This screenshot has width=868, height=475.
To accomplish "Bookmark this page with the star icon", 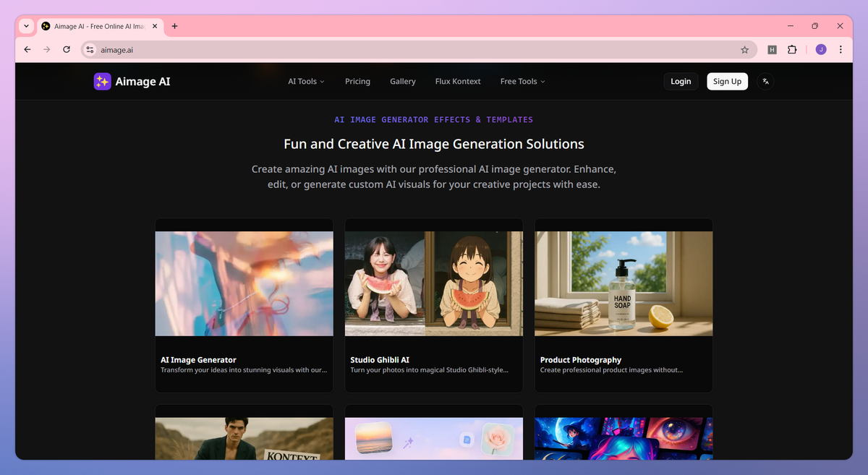I will pyautogui.click(x=744, y=50).
